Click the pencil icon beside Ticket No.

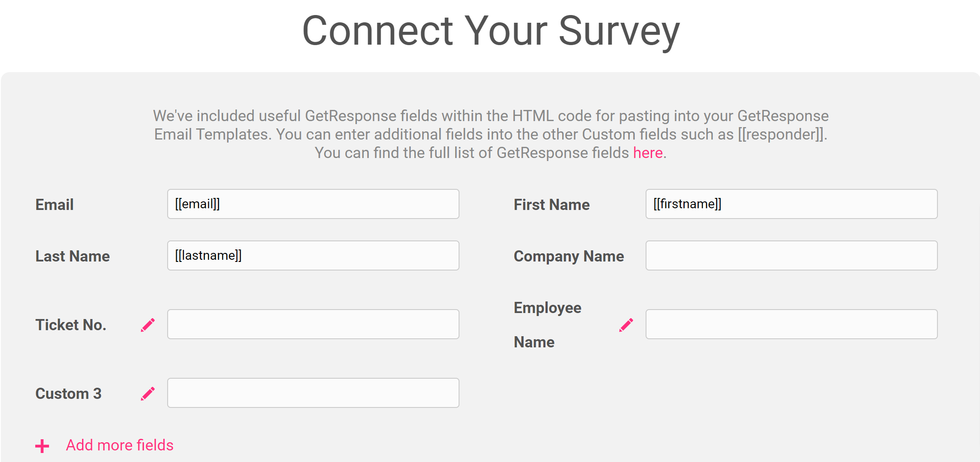(x=148, y=325)
